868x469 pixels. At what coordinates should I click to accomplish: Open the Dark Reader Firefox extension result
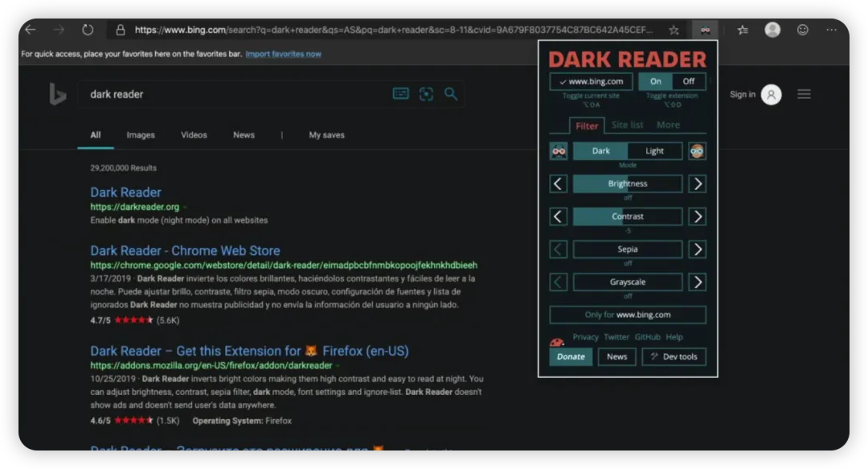click(250, 351)
